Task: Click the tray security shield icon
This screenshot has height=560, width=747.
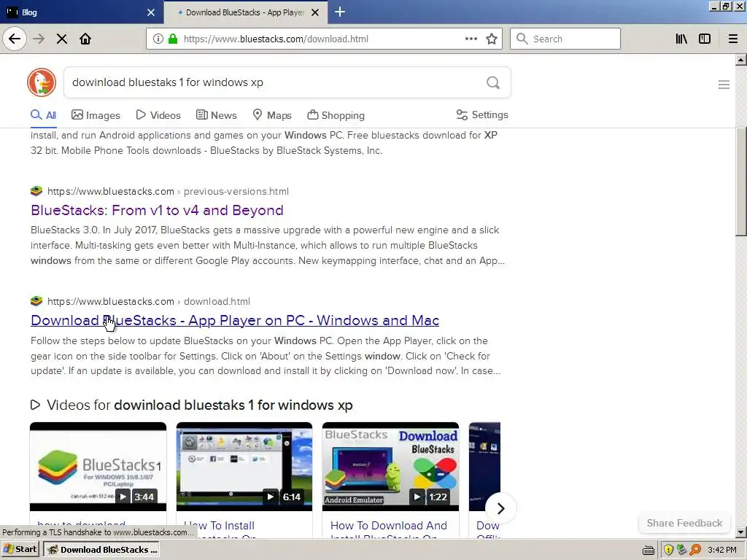Action: coord(668,550)
